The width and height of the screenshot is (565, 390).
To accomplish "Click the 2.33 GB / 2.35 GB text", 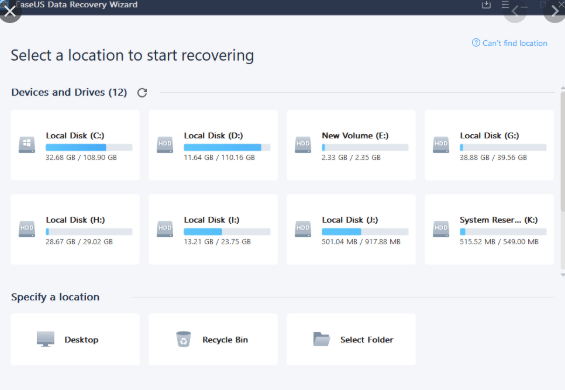I will [x=351, y=158].
